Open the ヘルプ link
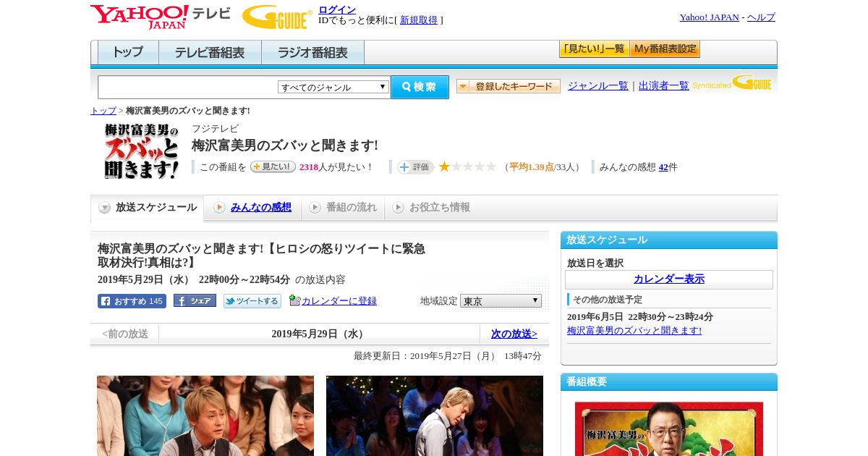Viewport: 868px width, 456px height. click(761, 17)
